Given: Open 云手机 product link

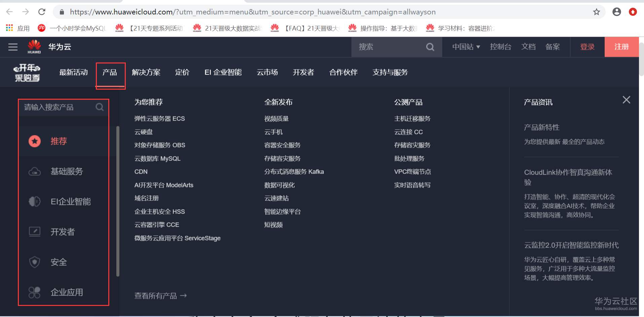Looking at the screenshot, I should [273, 132].
